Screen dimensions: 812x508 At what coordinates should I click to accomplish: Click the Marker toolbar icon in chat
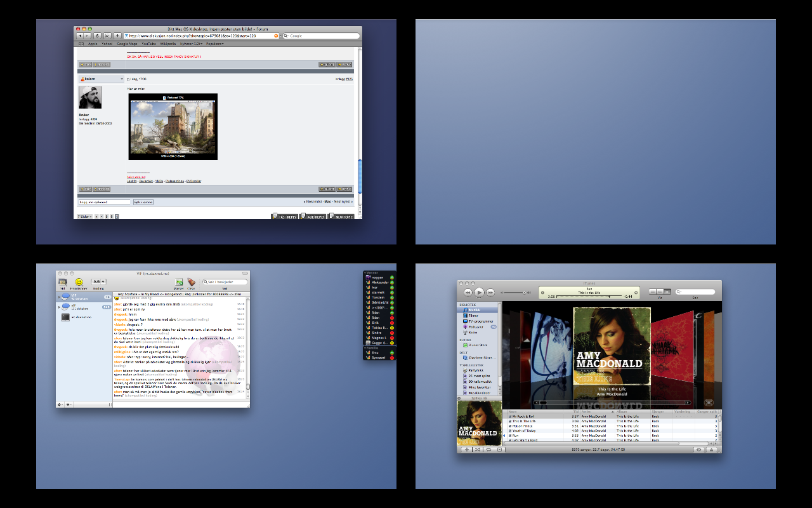(179, 282)
